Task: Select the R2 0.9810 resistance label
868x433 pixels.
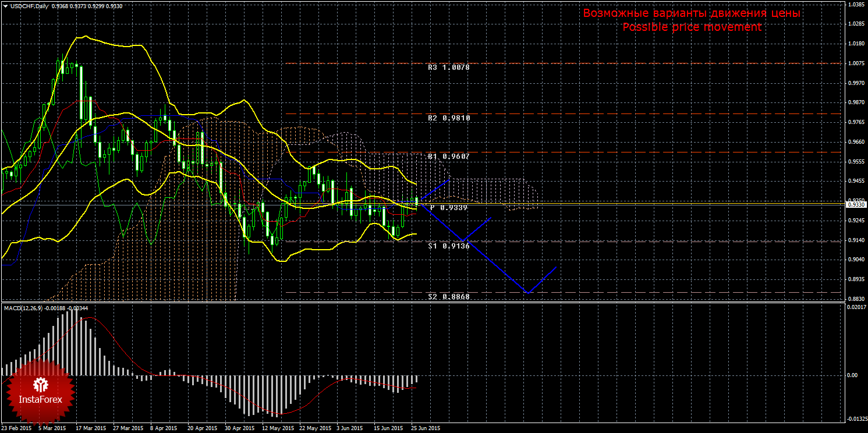Action: [448, 118]
